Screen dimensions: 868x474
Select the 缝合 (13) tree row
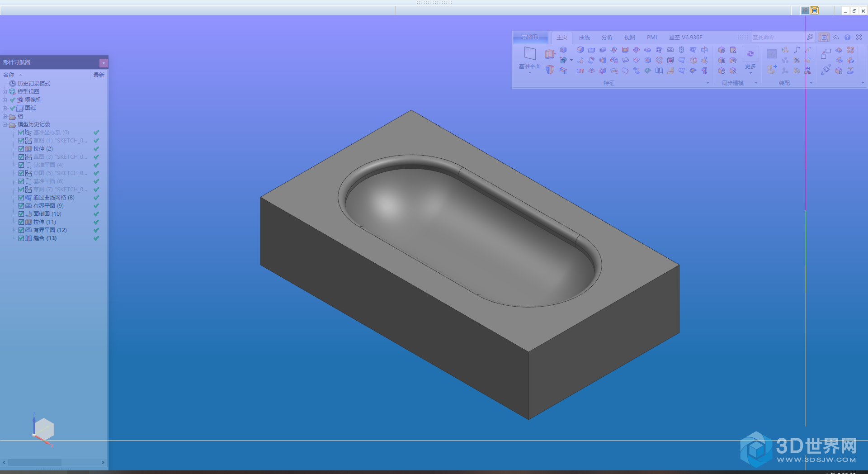pyautogui.click(x=45, y=238)
